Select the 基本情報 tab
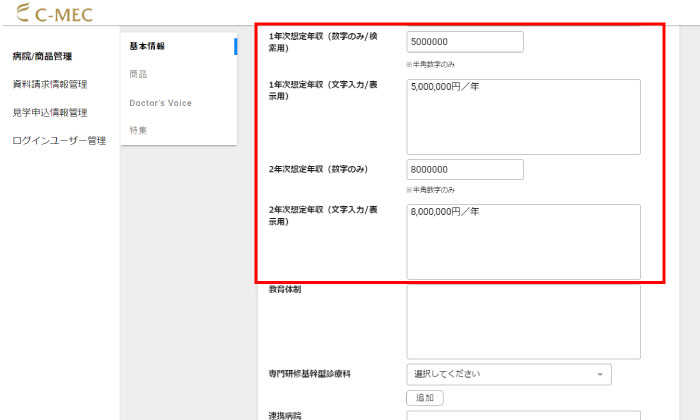Viewport: 700px width, 420px height. (x=147, y=46)
